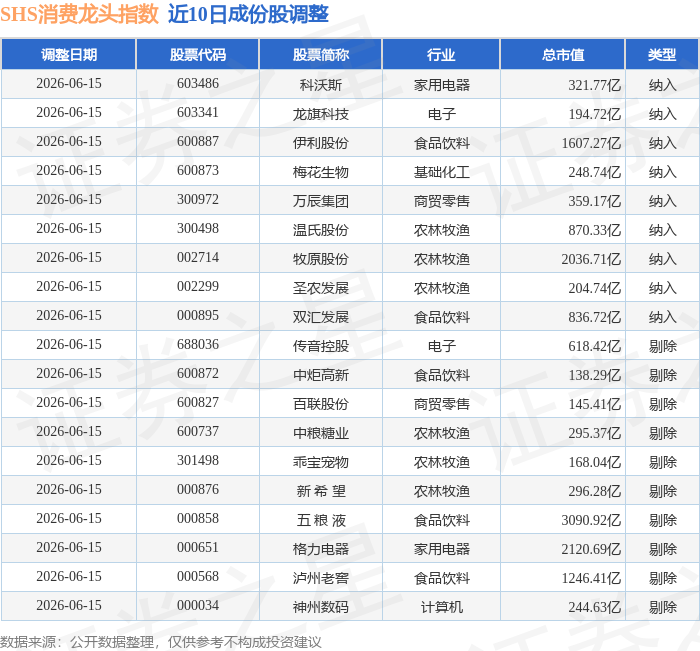Screen dimensions: 700x651
Task: Select stock name 科沃斯
Action: [321, 84]
